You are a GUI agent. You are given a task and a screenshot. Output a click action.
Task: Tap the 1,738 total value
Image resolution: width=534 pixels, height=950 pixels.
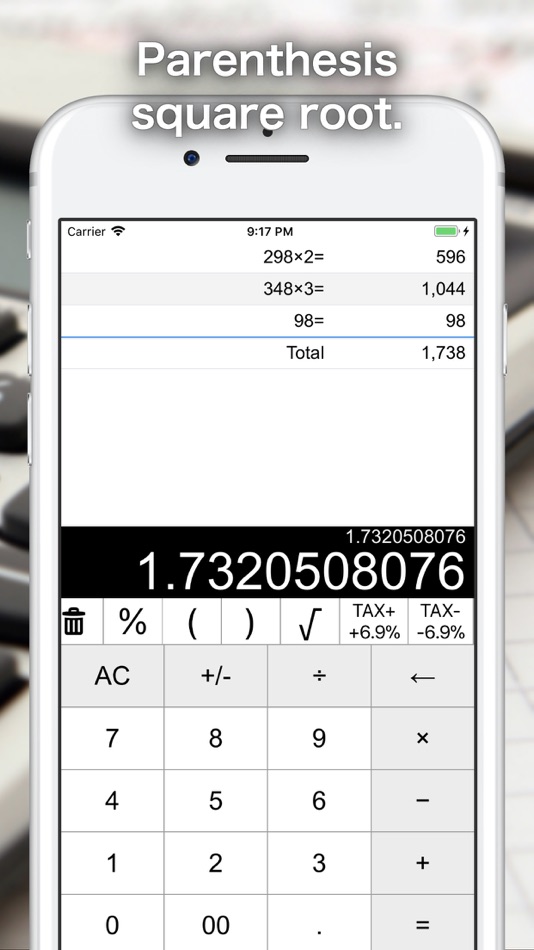pyautogui.click(x=444, y=353)
